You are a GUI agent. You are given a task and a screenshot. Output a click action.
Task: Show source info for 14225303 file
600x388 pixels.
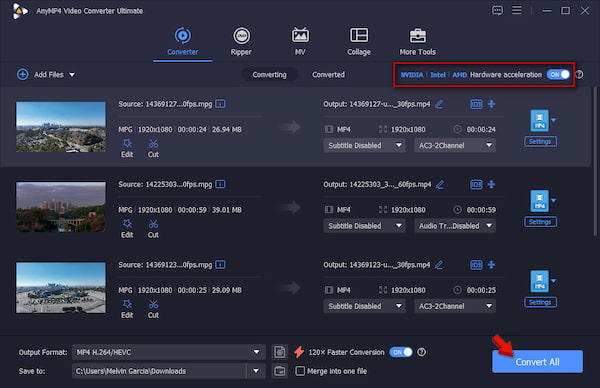point(220,184)
